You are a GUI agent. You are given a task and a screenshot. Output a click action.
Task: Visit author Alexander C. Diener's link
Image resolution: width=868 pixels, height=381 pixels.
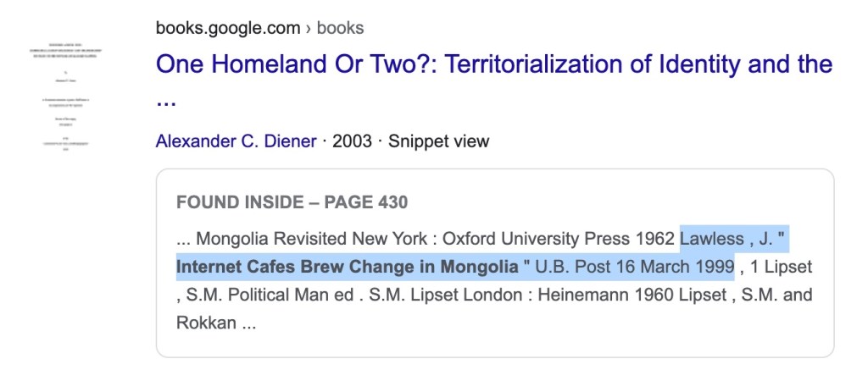(x=236, y=141)
